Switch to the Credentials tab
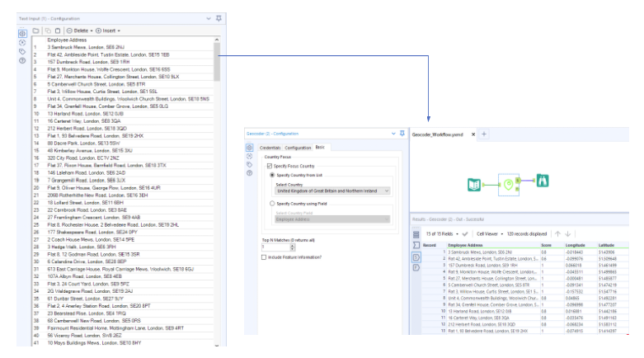The image size is (644, 358). point(270,148)
